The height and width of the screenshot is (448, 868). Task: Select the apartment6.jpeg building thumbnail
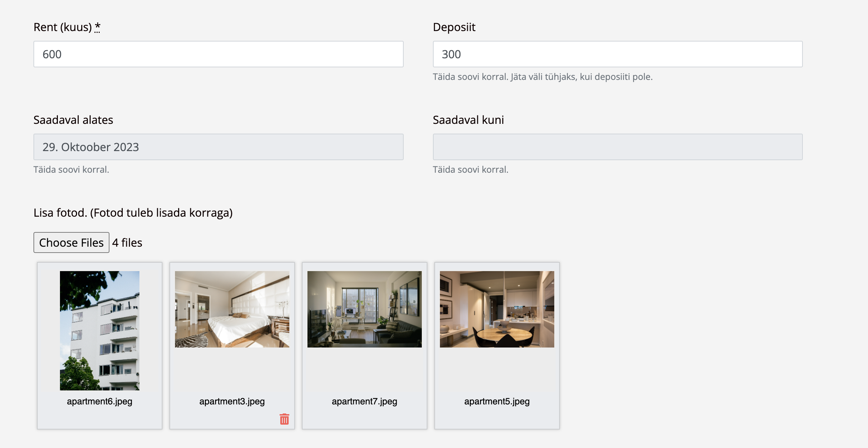(x=99, y=330)
